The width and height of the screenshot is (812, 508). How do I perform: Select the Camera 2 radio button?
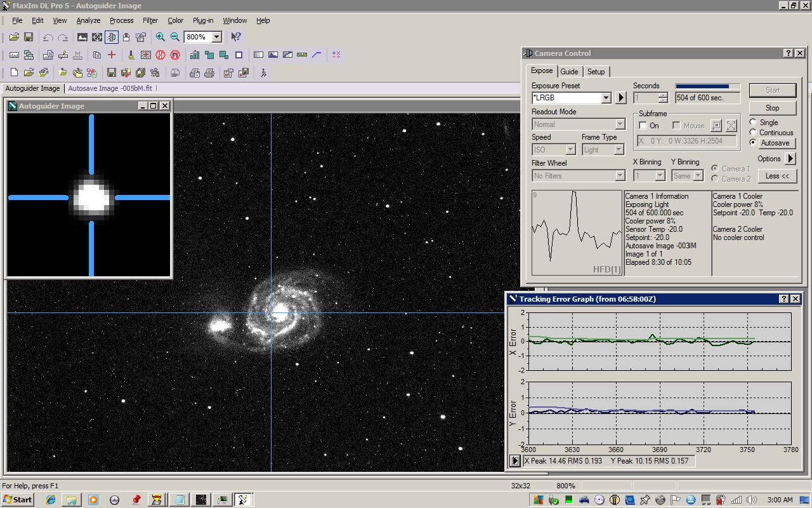[x=715, y=178]
